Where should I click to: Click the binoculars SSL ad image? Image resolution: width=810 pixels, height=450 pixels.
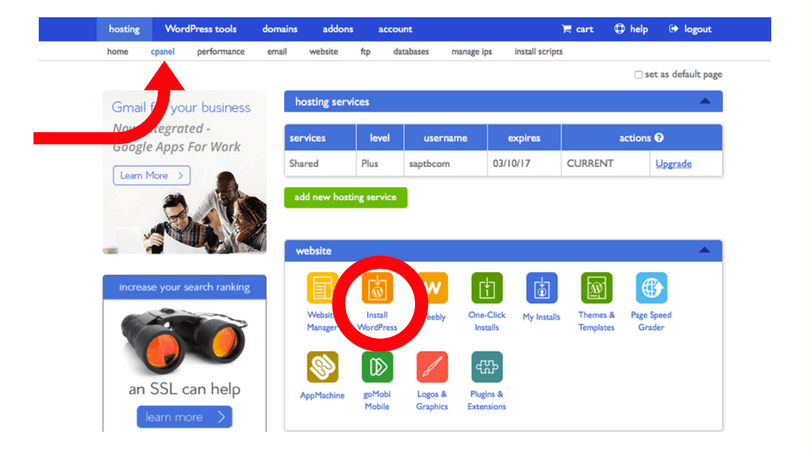(184, 341)
